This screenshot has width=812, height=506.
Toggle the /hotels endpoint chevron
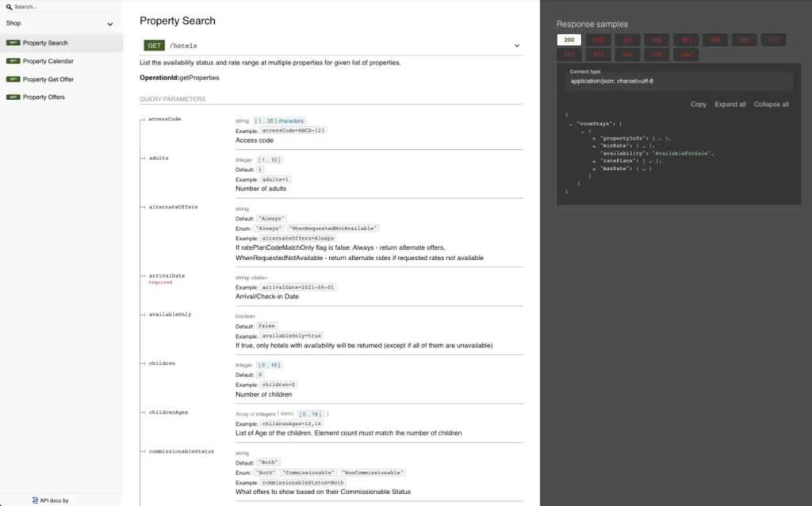(517, 46)
